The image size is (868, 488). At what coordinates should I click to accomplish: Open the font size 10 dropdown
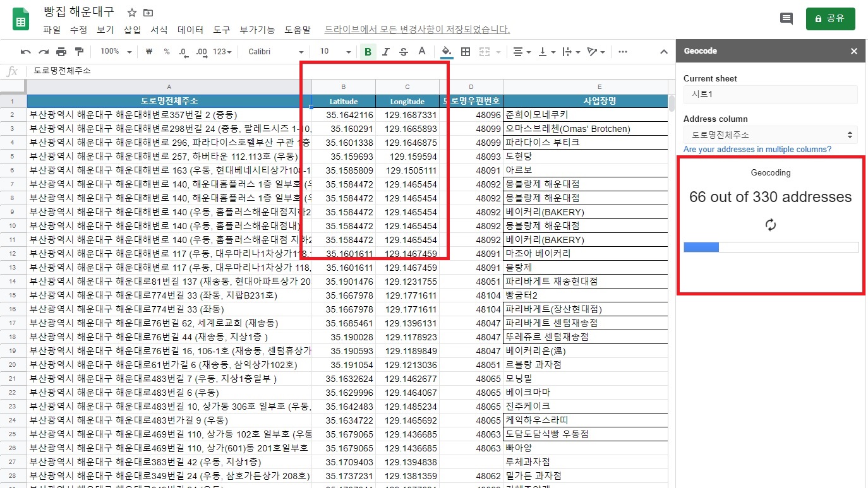pyautogui.click(x=335, y=52)
